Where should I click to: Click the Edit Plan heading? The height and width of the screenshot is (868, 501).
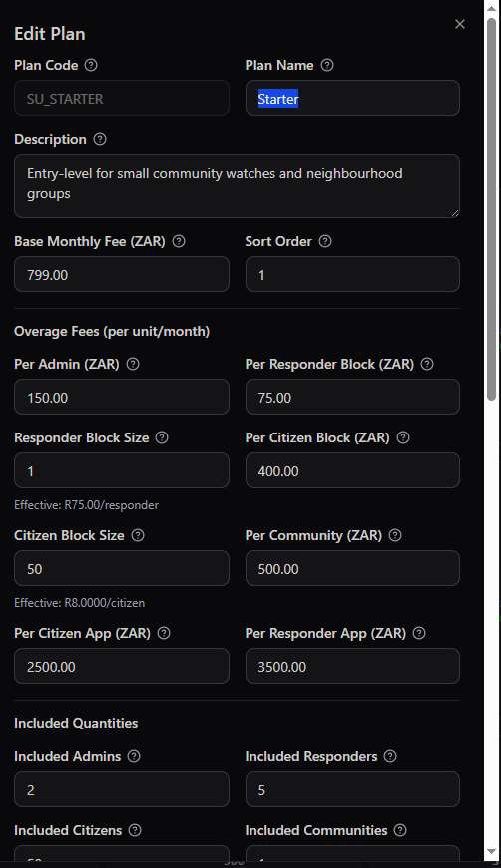(50, 34)
